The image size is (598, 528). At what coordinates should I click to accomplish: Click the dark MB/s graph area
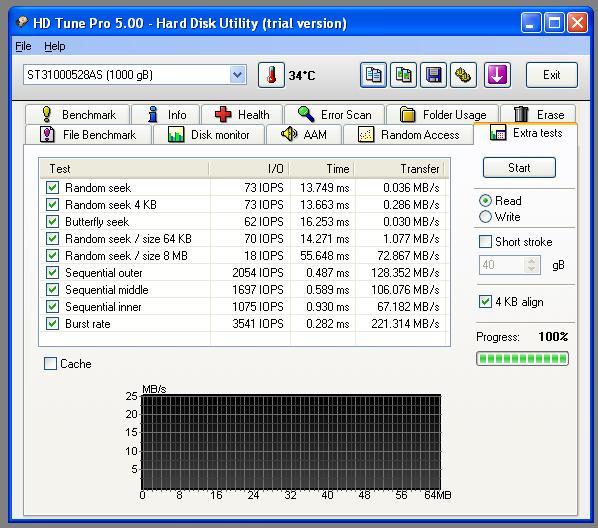291,442
